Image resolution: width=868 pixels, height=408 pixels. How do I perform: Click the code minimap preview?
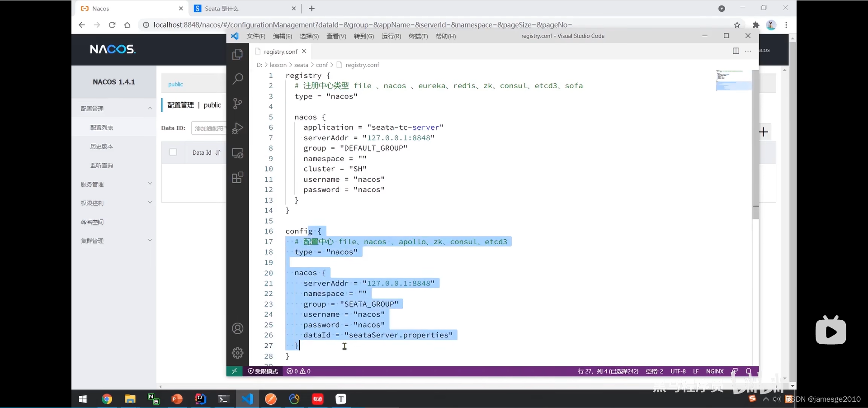(x=733, y=81)
